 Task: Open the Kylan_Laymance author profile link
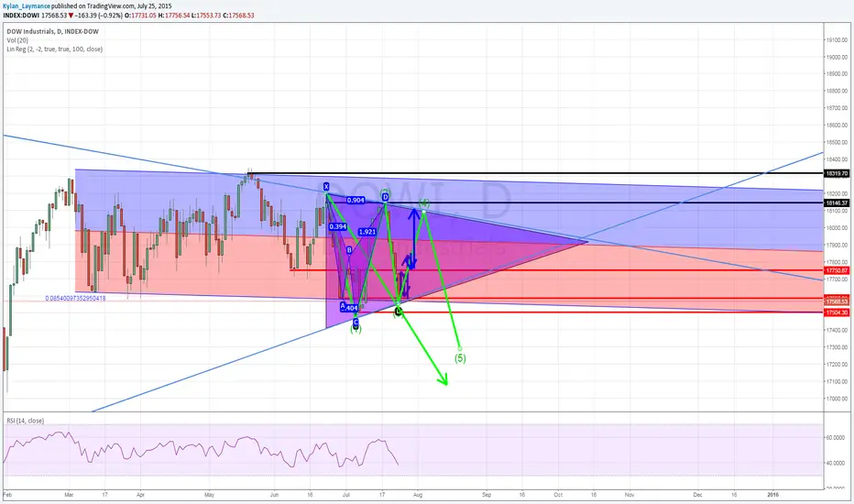point(27,6)
